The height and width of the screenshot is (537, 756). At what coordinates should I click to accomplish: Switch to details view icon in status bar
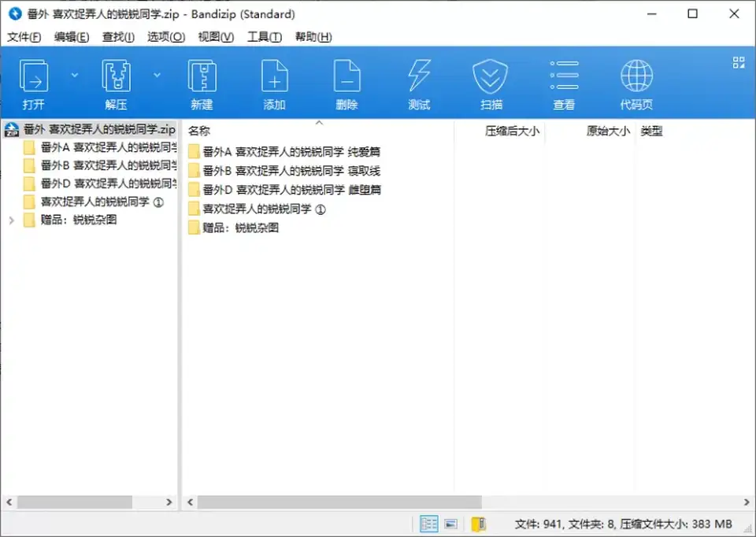pos(428,524)
